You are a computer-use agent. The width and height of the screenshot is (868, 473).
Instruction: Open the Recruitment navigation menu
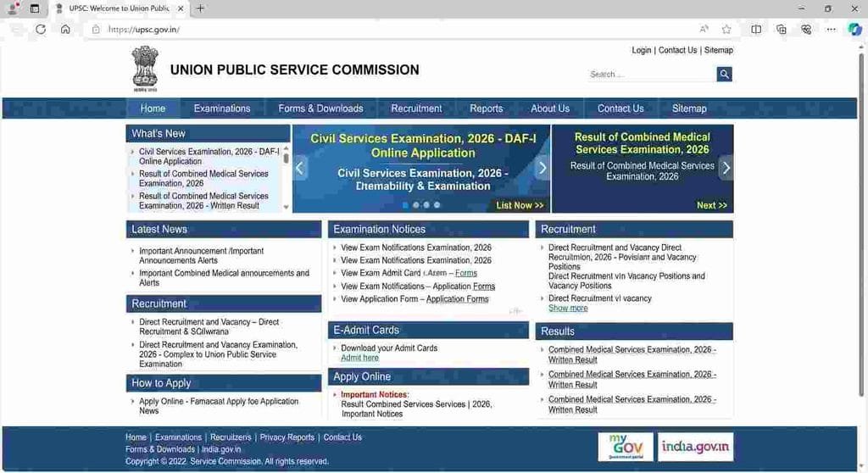click(416, 109)
